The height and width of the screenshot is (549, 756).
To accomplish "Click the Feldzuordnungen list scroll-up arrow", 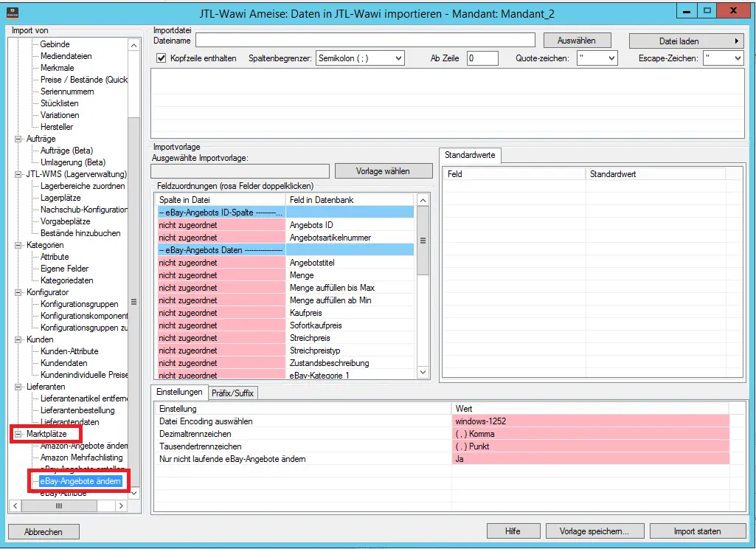I will (x=423, y=200).
